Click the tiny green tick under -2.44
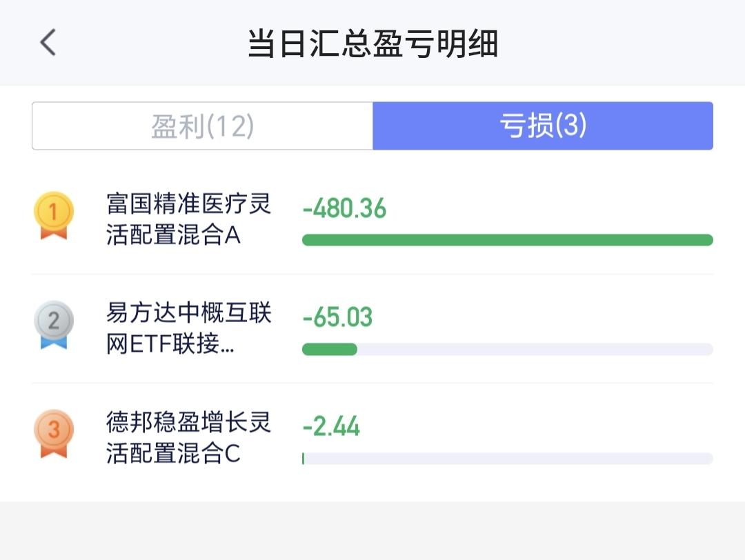The height and width of the screenshot is (560, 745). [303, 459]
